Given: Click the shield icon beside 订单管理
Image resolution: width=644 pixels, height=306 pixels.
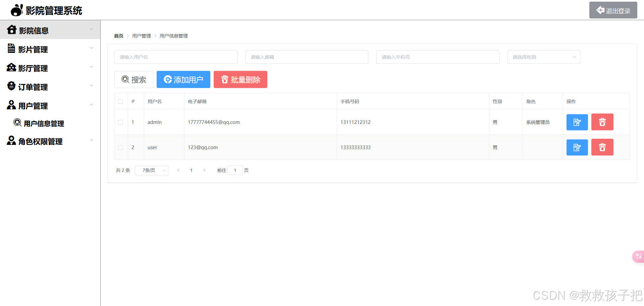Looking at the screenshot, I should click(x=11, y=86).
